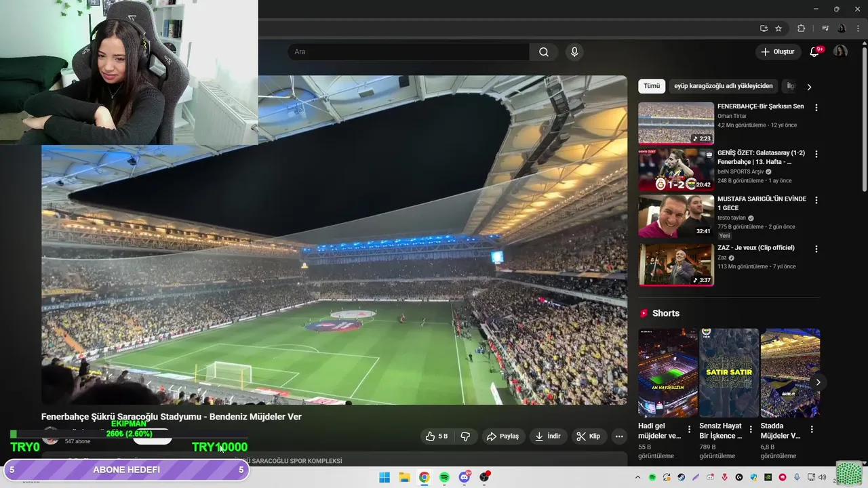The width and height of the screenshot is (868, 488).
Task: Open File Explorer from the taskbar
Action: click(404, 477)
